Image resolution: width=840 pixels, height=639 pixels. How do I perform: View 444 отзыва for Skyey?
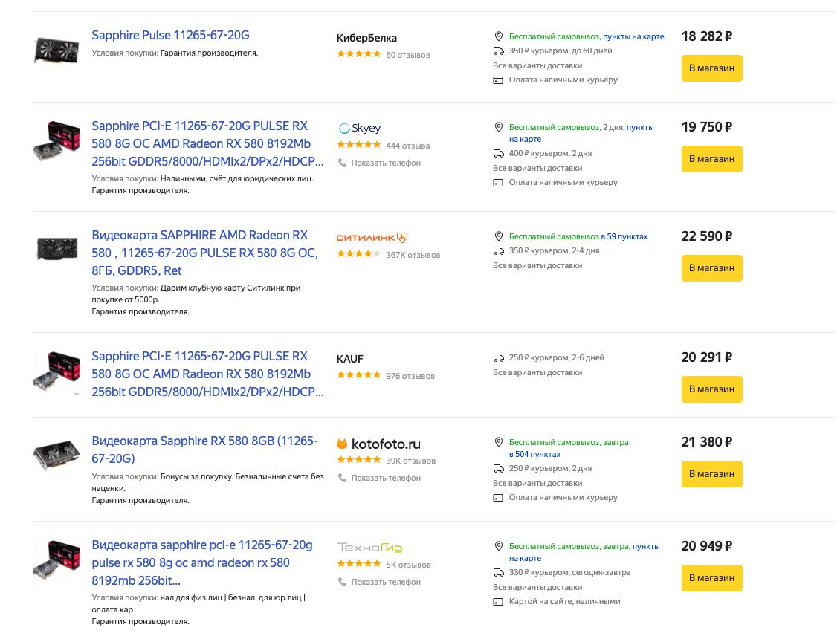click(407, 146)
